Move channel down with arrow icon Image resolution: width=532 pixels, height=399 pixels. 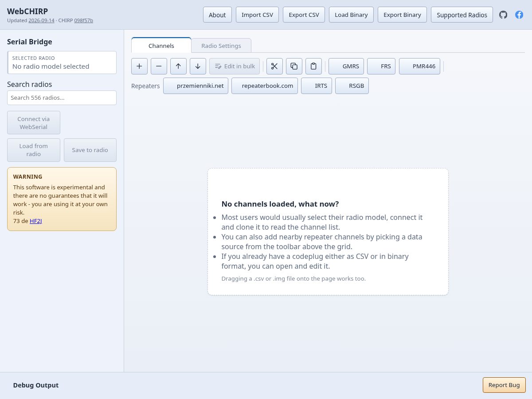tap(198, 66)
